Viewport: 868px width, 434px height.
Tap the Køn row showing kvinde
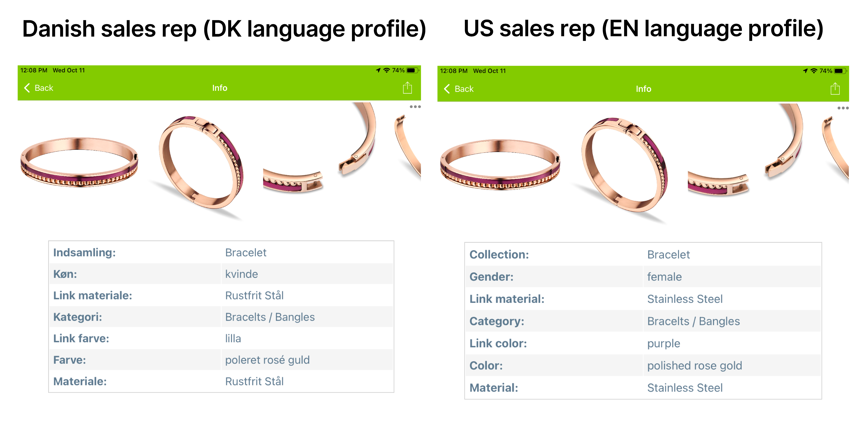(x=221, y=274)
